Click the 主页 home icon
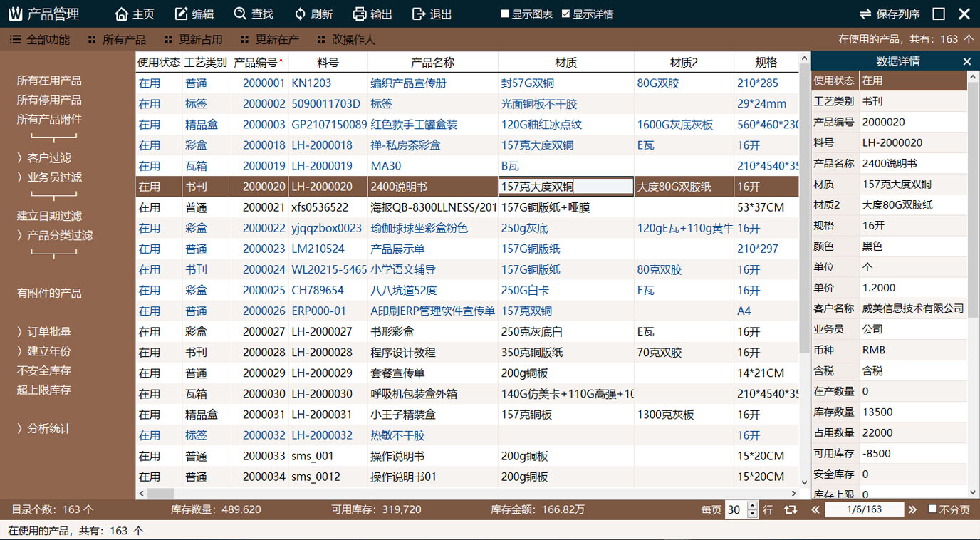The height and width of the screenshot is (540, 980). [122, 14]
